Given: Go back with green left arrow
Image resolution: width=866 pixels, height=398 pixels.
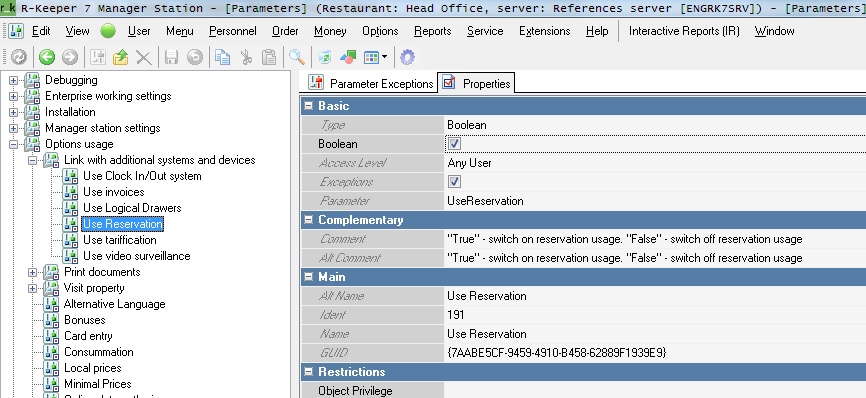Looking at the screenshot, I should [x=47, y=57].
